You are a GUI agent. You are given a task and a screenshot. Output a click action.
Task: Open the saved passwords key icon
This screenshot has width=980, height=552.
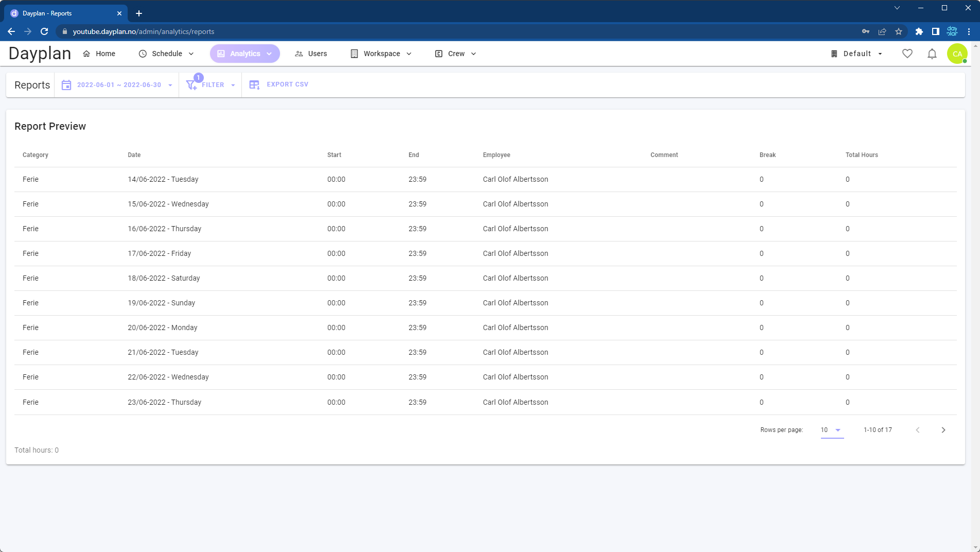(866, 31)
